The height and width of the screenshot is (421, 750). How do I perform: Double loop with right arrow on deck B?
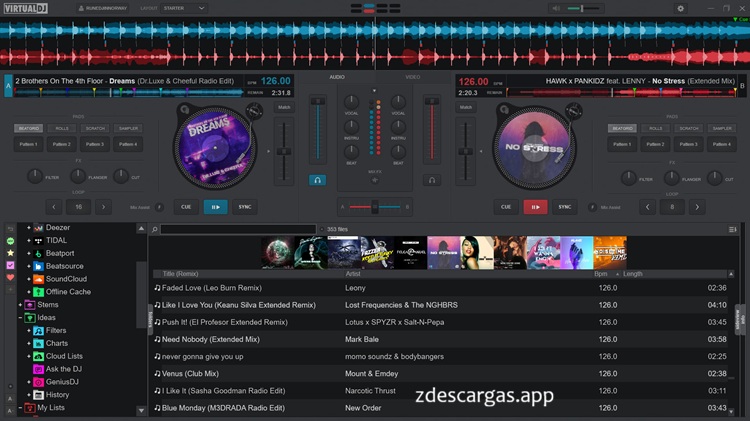697,207
